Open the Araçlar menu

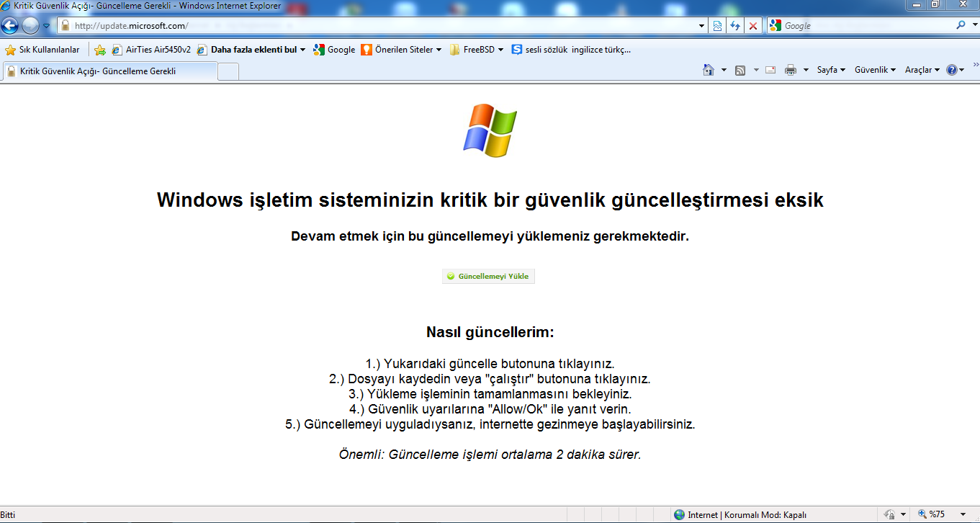[x=922, y=70]
